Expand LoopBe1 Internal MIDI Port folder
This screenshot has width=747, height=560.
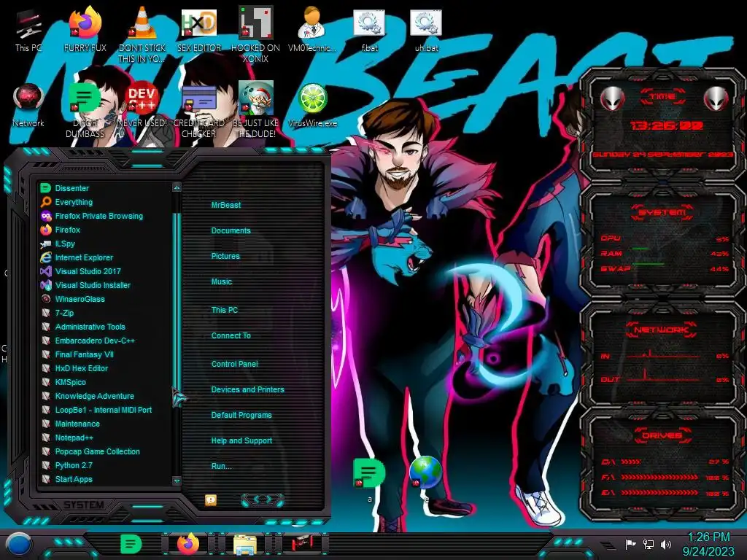point(104,410)
